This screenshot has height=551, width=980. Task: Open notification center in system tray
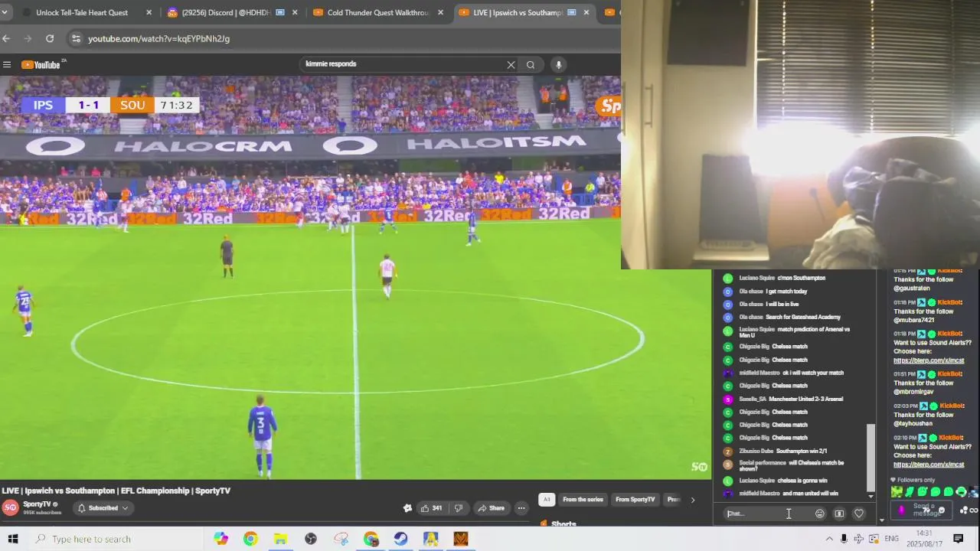[959, 539]
